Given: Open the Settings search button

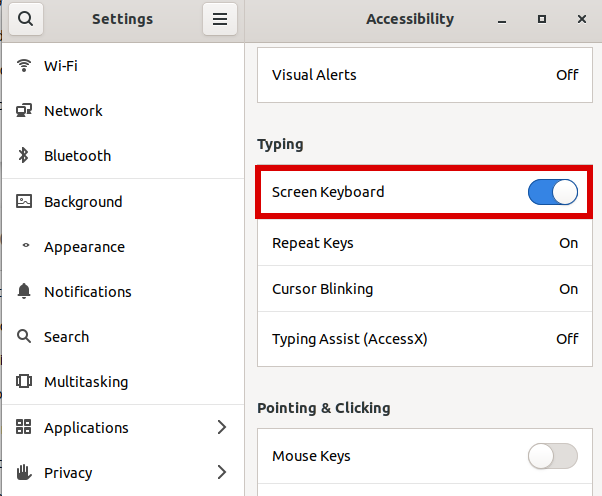Looking at the screenshot, I should pyautogui.click(x=26, y=18).
